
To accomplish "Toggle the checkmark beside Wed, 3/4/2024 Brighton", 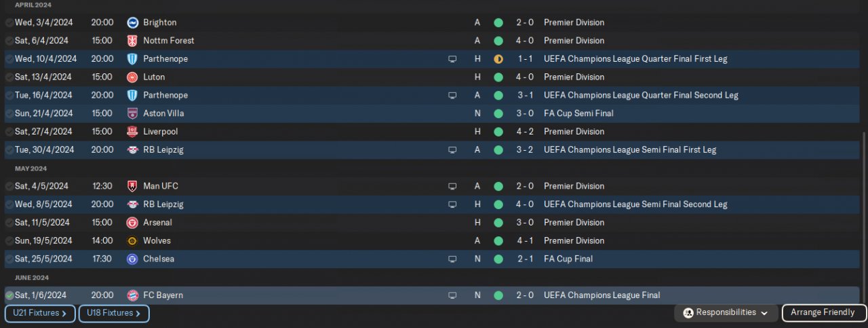I will [9, 22].
